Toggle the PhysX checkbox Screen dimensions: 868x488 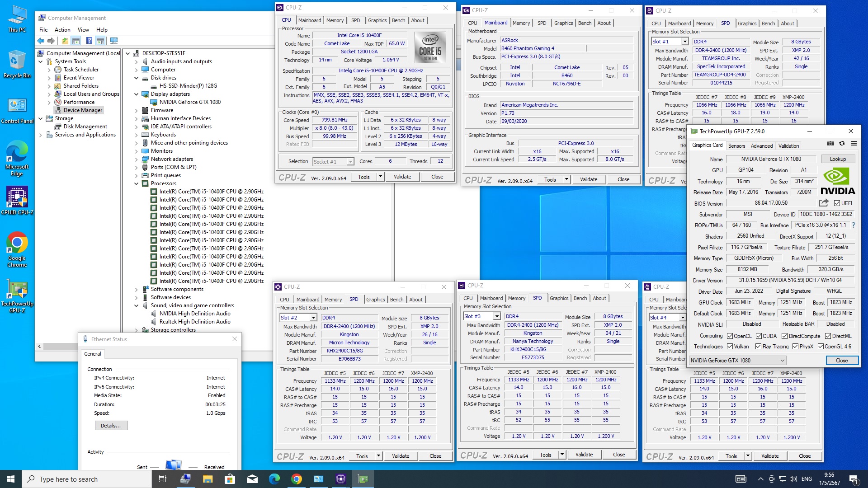[795, 347]
